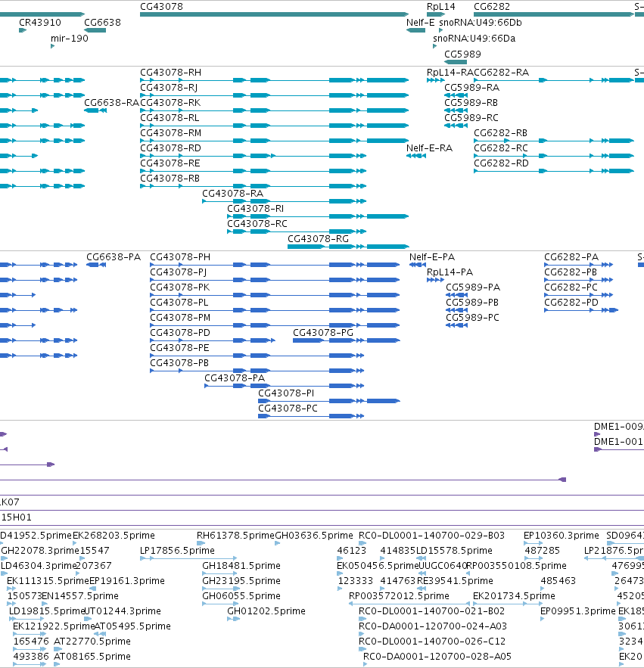Click the CR43910 gene name
This screenshot has height=668, width=644.
pos(40,23)
